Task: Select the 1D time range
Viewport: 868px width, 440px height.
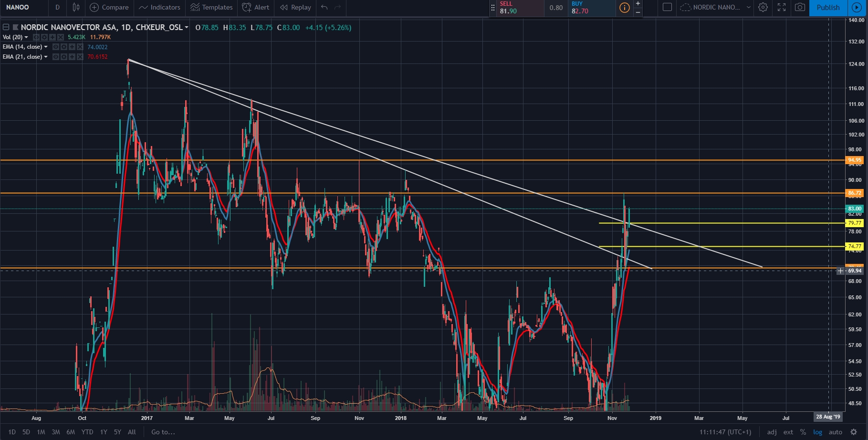Action: pyautogui.click(x=12, y=432)
